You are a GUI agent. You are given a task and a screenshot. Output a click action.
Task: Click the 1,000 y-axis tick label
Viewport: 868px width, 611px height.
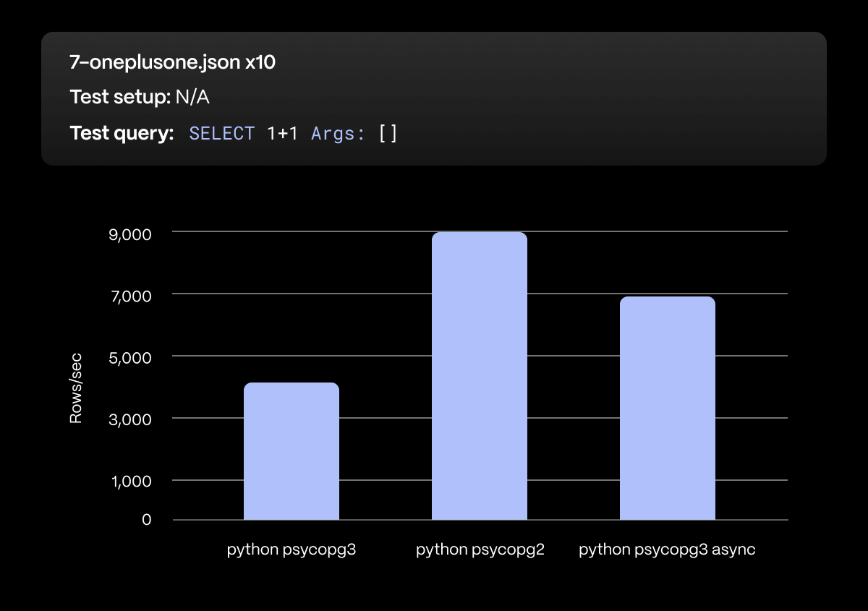coord(131,482)
